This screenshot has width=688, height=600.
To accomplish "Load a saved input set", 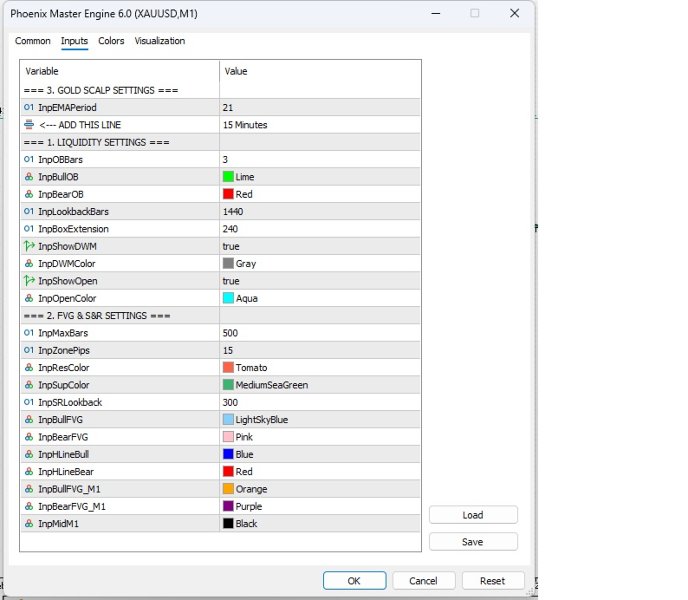I will [473, 515].
